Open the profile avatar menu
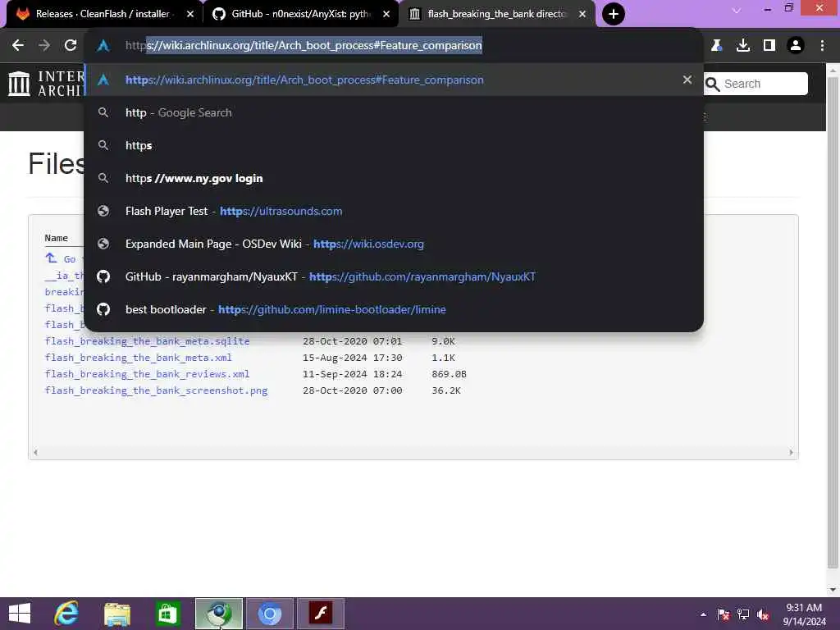The width and height of the screenshot is (840, 630). [796, 46]
